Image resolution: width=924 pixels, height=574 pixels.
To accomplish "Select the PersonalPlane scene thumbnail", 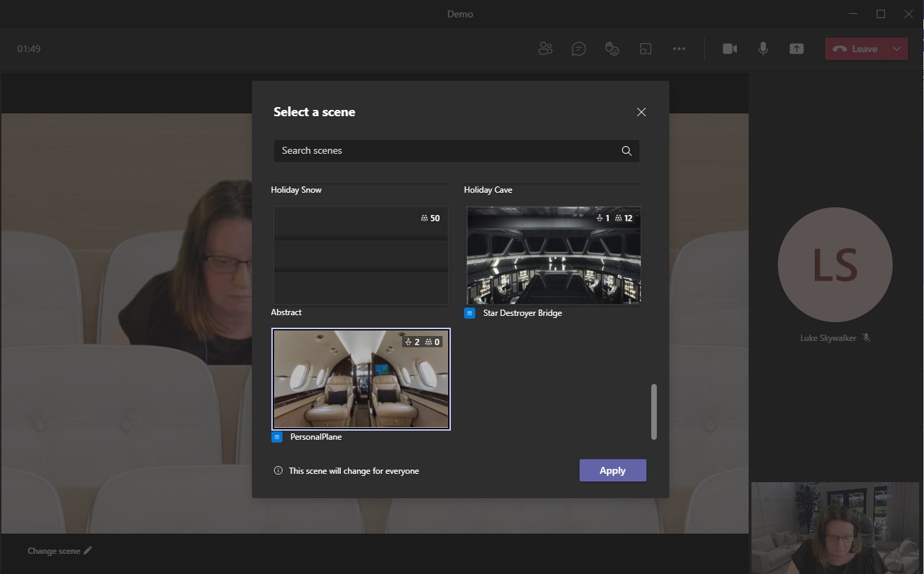I will pos(360,379).
